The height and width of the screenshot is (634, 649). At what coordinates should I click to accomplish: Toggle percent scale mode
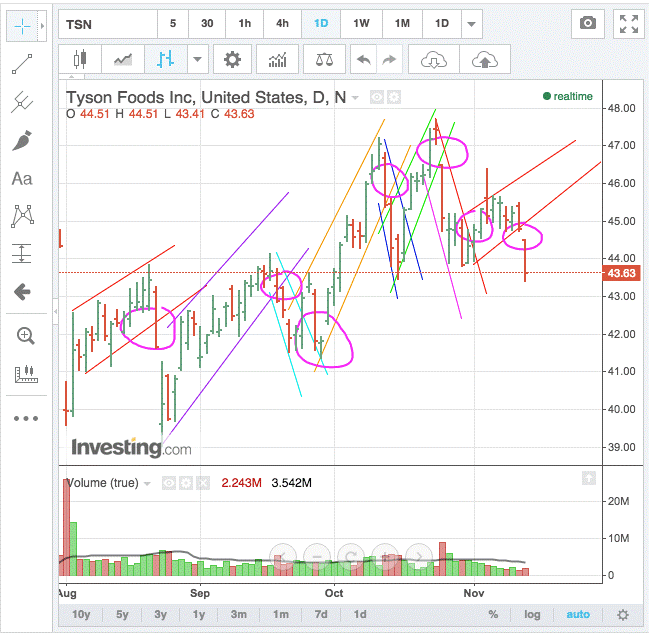tap(493, 615)
